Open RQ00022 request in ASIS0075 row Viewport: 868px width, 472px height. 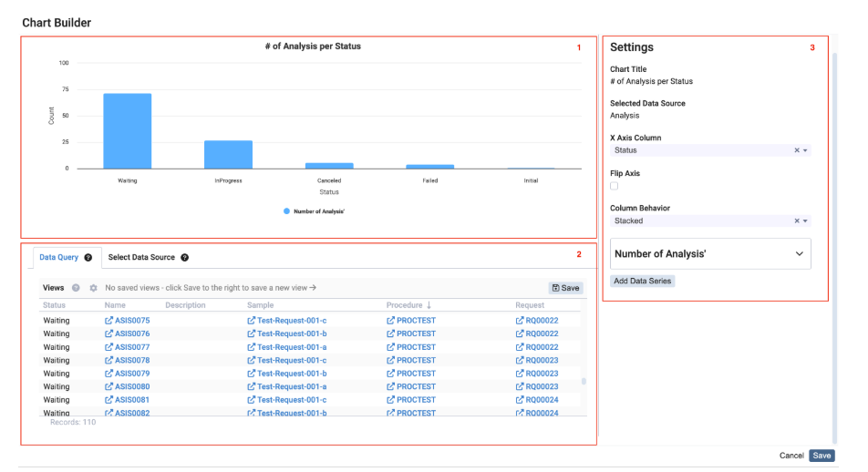(542, 321)
